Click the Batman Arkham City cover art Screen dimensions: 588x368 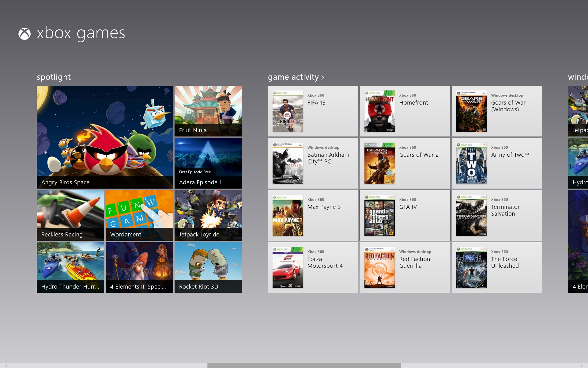tap(288, 163)
